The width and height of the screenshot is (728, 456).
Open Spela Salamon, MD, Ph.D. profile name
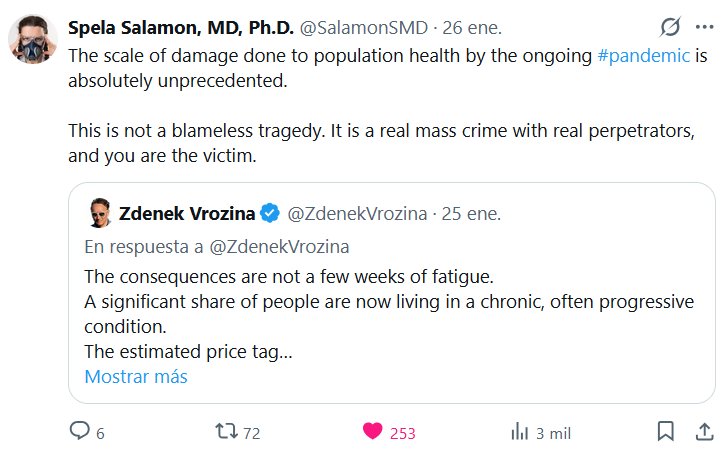(181, 27)
